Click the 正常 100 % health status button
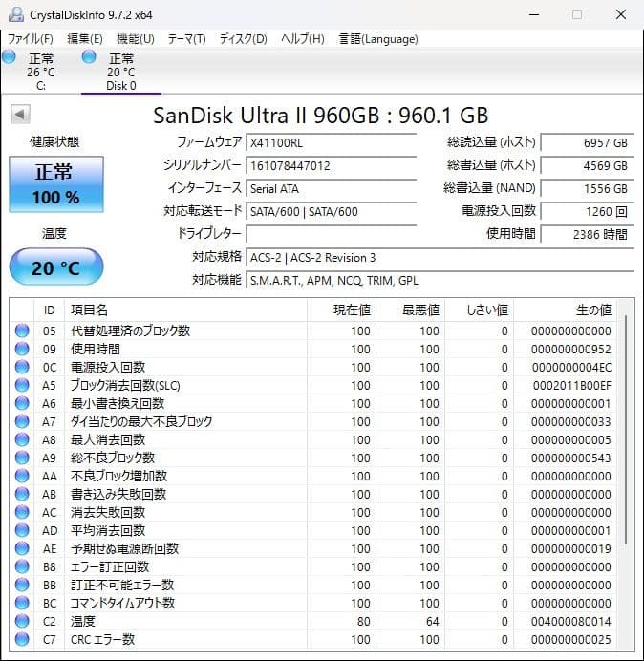The width and height of the screenshot is (644, 661). point(56,184)
